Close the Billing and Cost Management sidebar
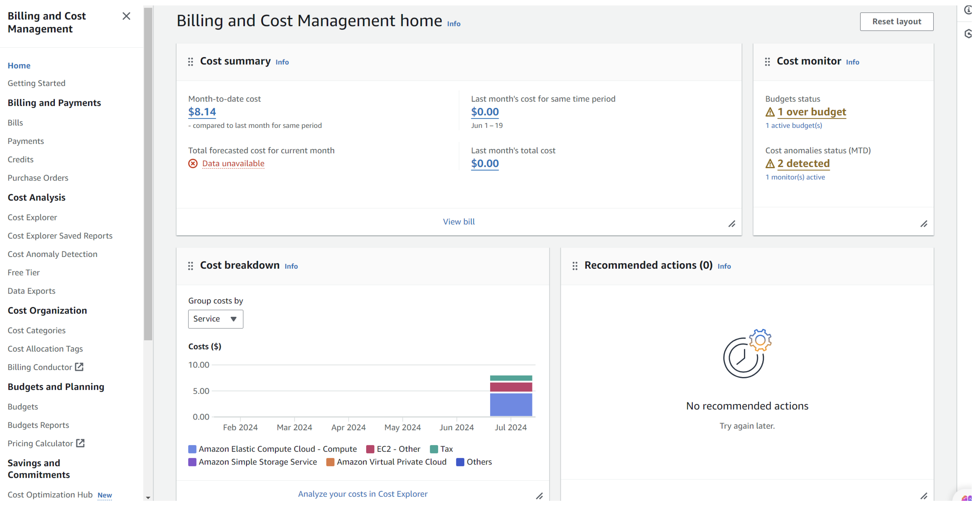This screenshot has width=980, height=506. tap(126, 16)
